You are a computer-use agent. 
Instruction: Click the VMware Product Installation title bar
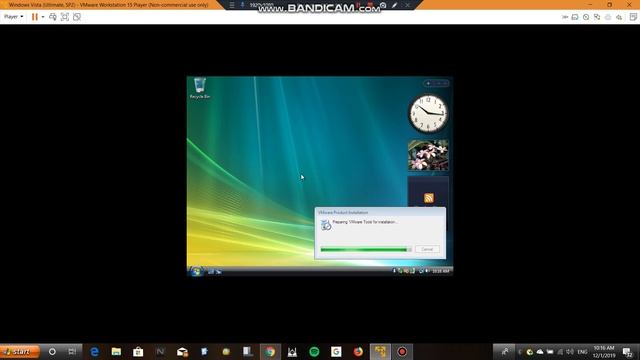(380, 212)
